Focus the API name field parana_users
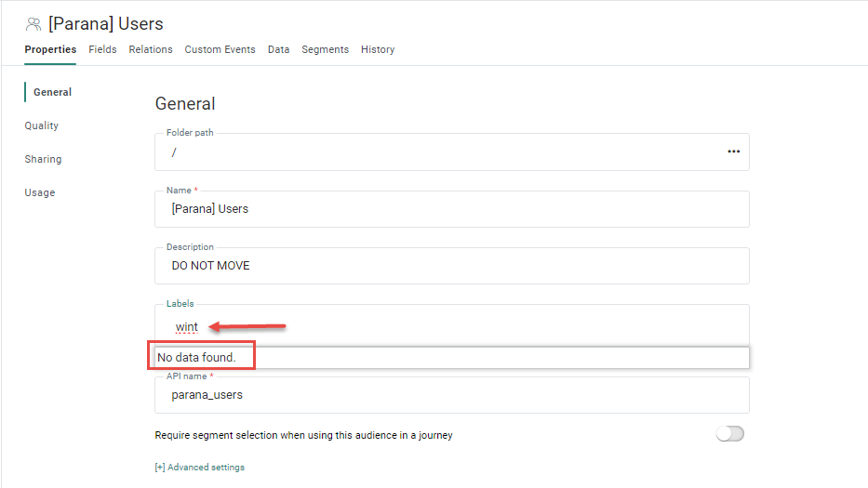The height and width of the screenshot is (488, 868). [x=451, y=395]
